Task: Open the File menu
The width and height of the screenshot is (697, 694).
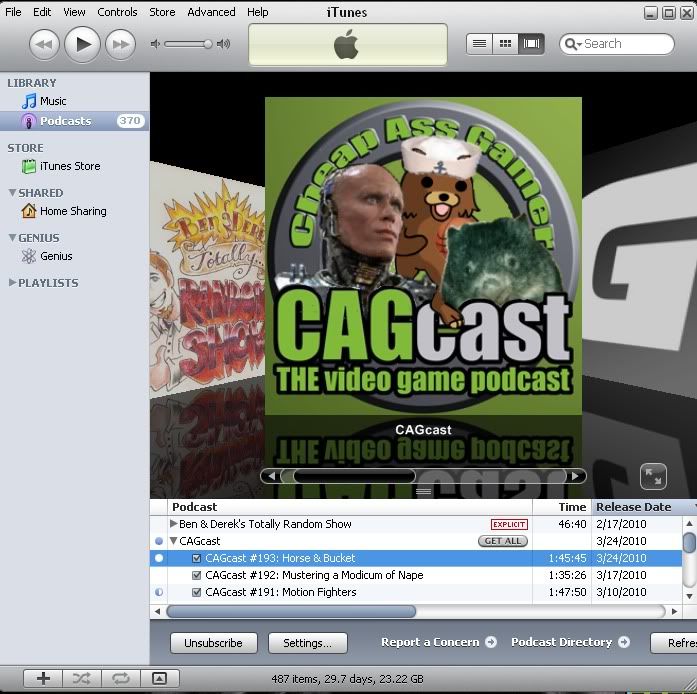Action: point(13,12)
